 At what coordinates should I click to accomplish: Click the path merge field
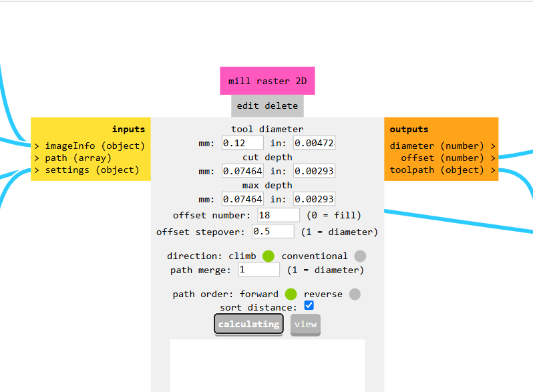[259, 270]
